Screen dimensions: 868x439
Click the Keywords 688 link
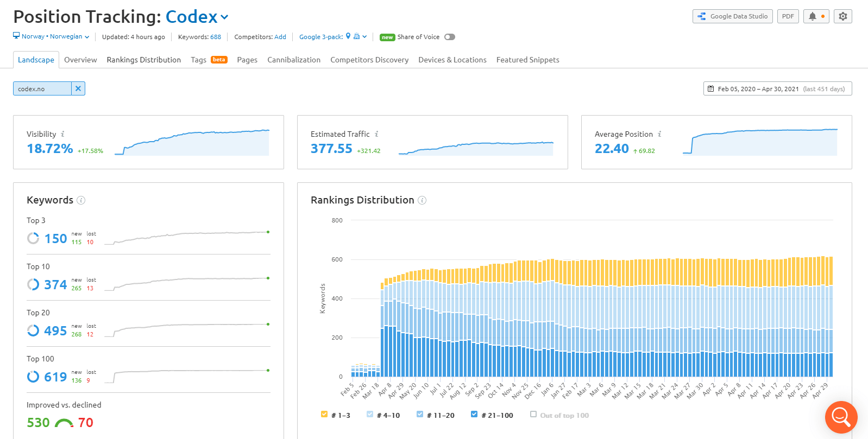pos(216,37)
